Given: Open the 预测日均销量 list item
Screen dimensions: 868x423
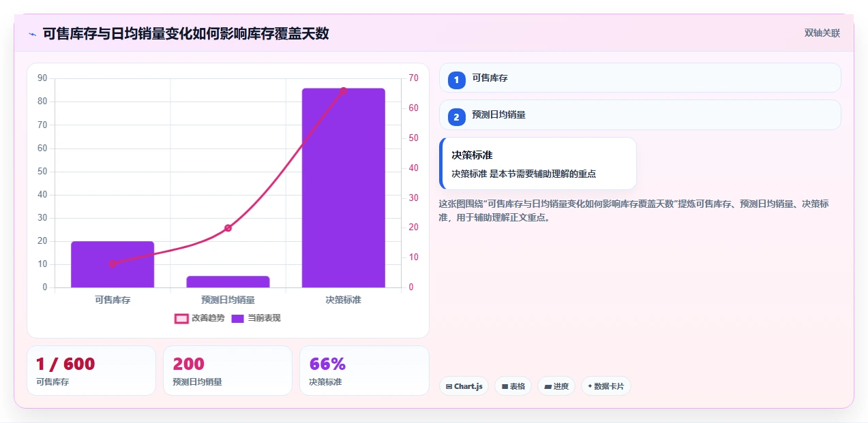Looking at the screenshot, I should pos(640,114).
